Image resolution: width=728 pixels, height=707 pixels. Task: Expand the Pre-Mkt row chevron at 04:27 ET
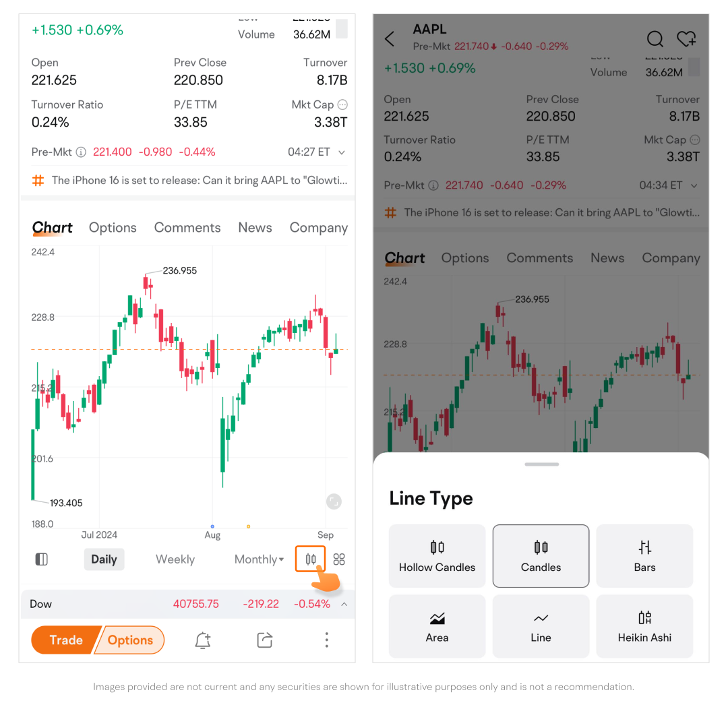(342, 152)
